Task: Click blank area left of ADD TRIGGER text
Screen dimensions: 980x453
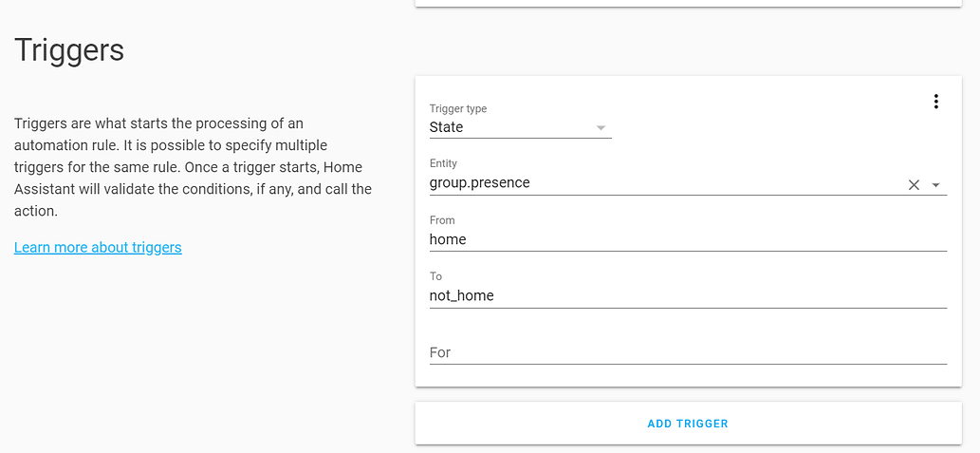Action: click(531, 424)
